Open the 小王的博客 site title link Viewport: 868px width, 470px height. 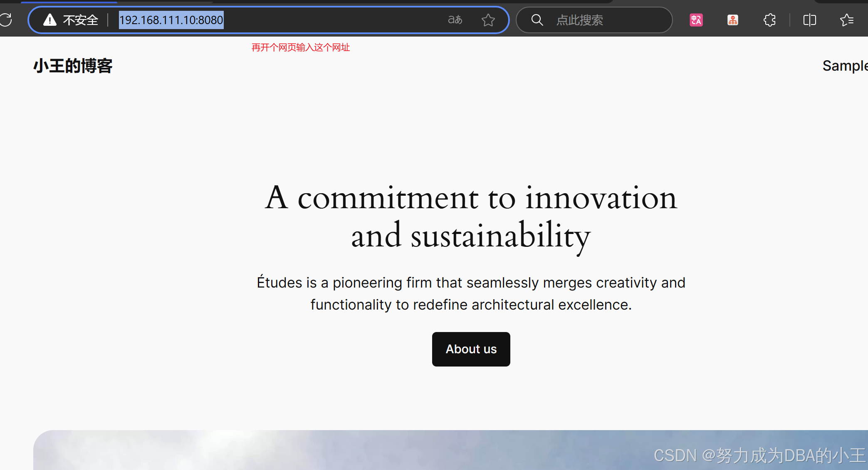coord(73,66)
